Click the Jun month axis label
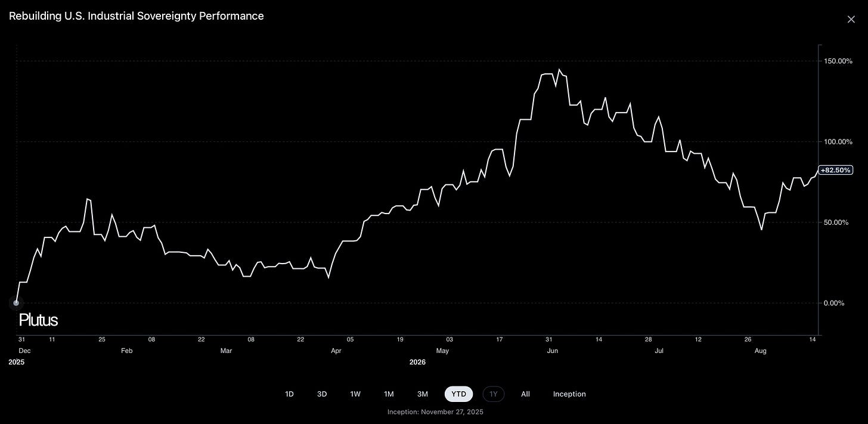Image resolution: width=868 pixels, height=424 pixels. (x=553, y=351)
